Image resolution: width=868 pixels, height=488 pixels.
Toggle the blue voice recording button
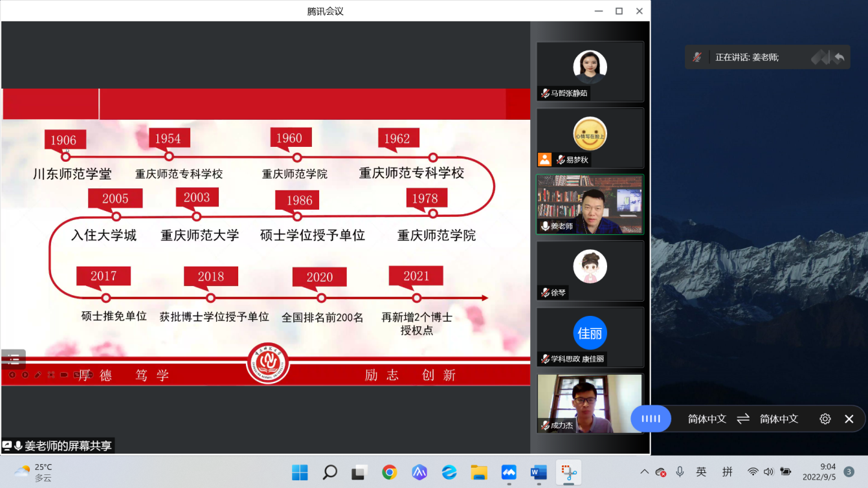tap(651, 419)
